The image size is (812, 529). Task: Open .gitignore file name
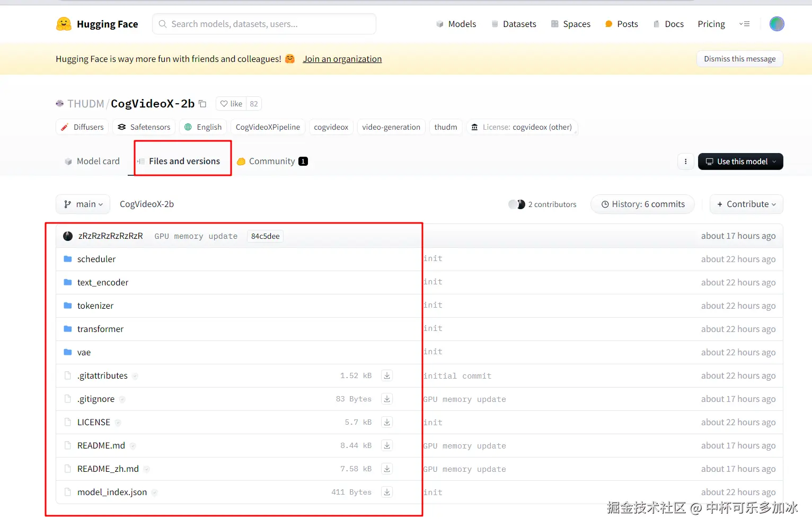96,399
